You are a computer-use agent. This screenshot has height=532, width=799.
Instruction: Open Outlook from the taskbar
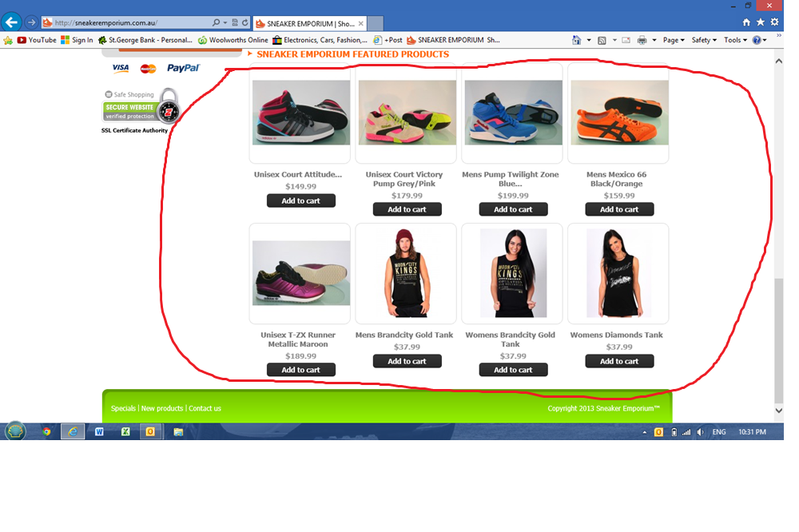150,431
